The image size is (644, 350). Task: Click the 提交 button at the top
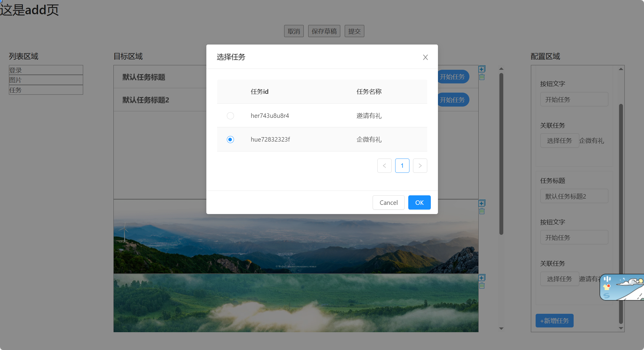(354, 31)
